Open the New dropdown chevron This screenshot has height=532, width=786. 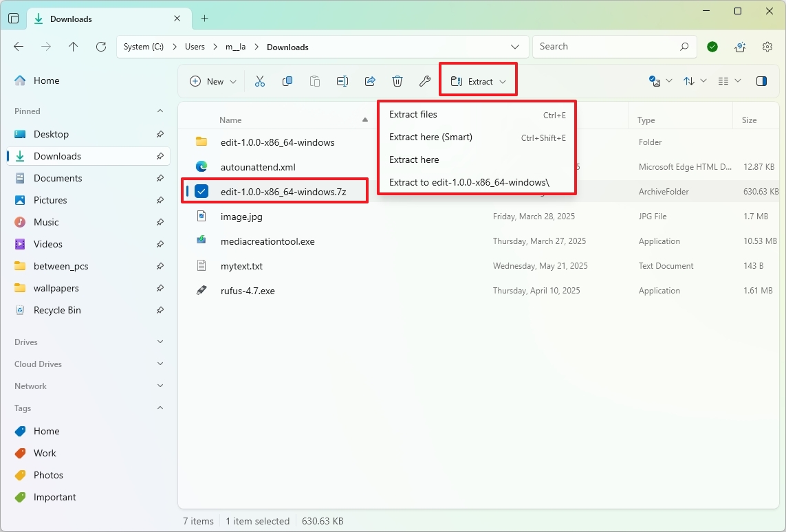click(x=232, y=80)
